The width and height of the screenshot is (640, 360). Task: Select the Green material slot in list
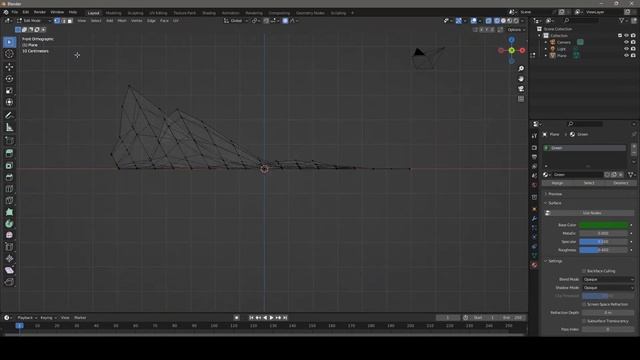click(584, 148)
